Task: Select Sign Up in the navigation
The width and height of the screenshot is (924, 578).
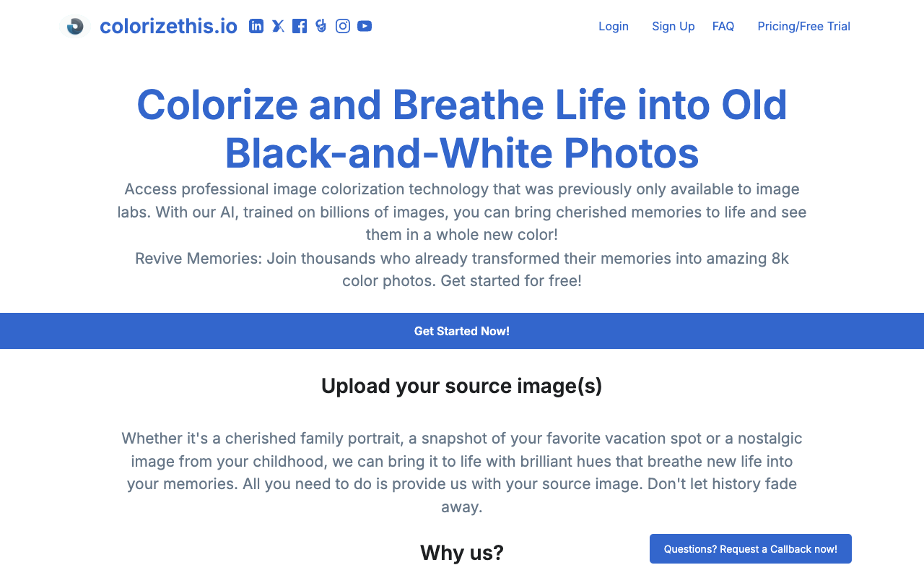Action: 674,26
